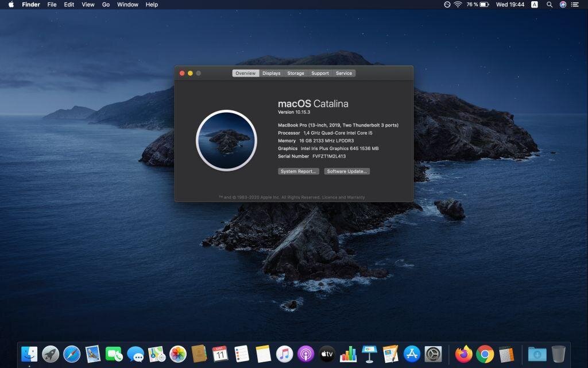Open App Store in the Dock
Viewport: 588px width, 368px height.
(x=412, y=354)
